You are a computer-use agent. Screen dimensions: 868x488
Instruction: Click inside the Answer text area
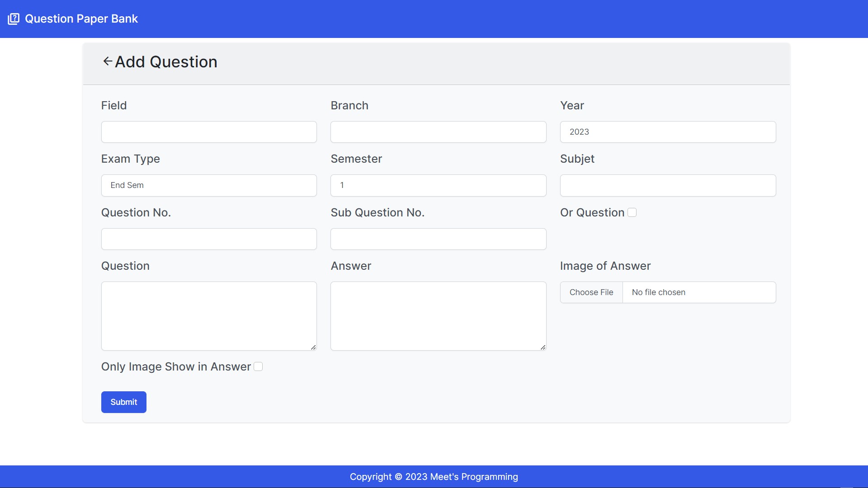point(438,316)
